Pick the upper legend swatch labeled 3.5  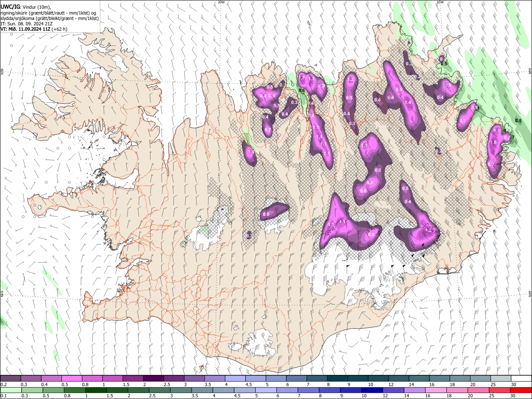[x=214, y=379]
